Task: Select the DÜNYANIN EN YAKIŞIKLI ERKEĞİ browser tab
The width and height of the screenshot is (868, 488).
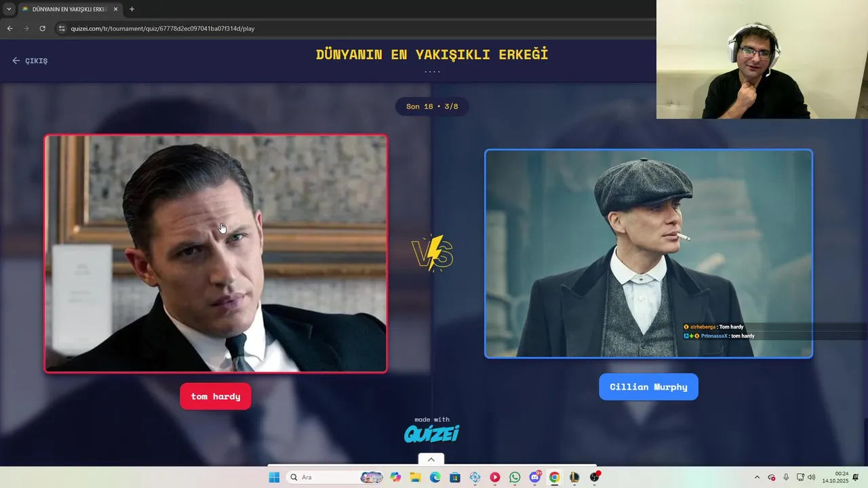Action: [70, 9]
